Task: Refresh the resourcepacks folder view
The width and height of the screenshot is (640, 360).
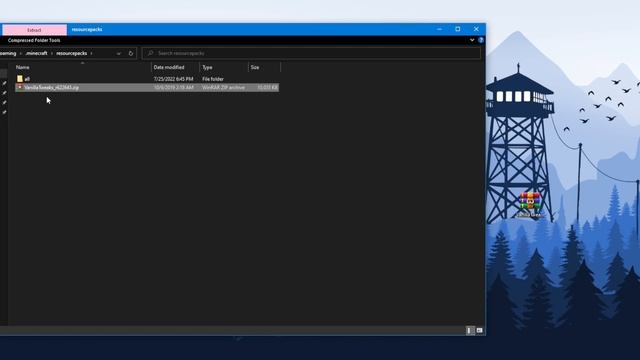Action: [x=131, y=53]
